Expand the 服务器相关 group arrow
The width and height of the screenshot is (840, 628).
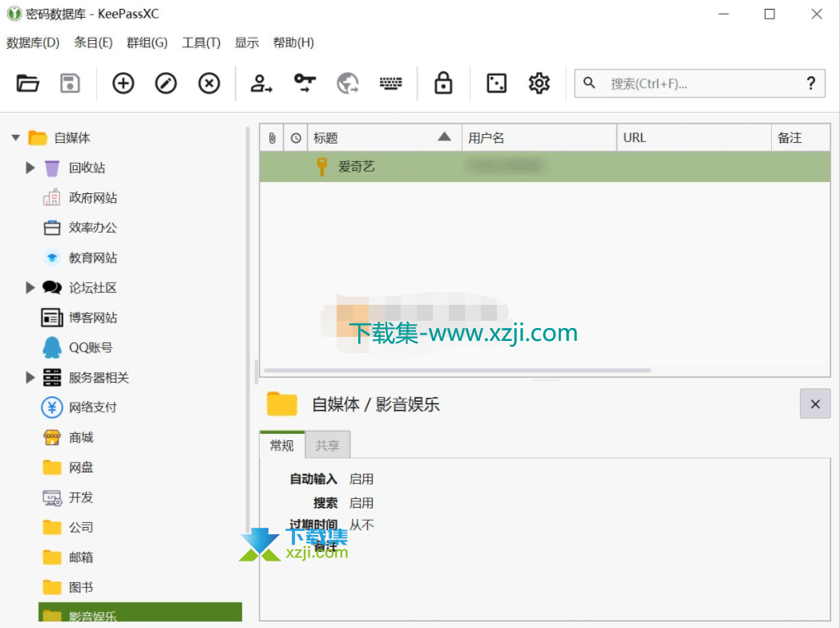click(30, 378)
